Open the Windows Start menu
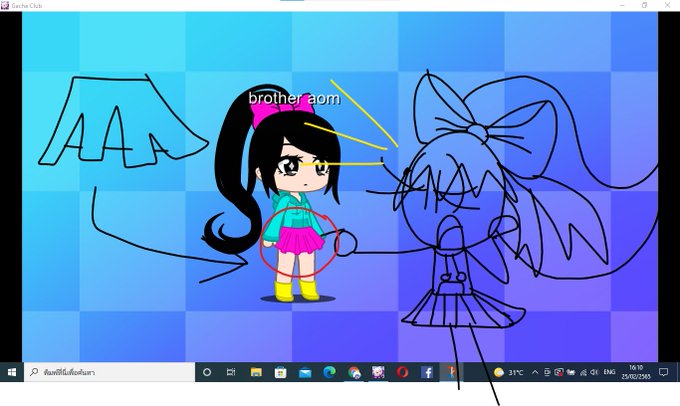This screenshot has width=680, height=406. click(12, 372)
